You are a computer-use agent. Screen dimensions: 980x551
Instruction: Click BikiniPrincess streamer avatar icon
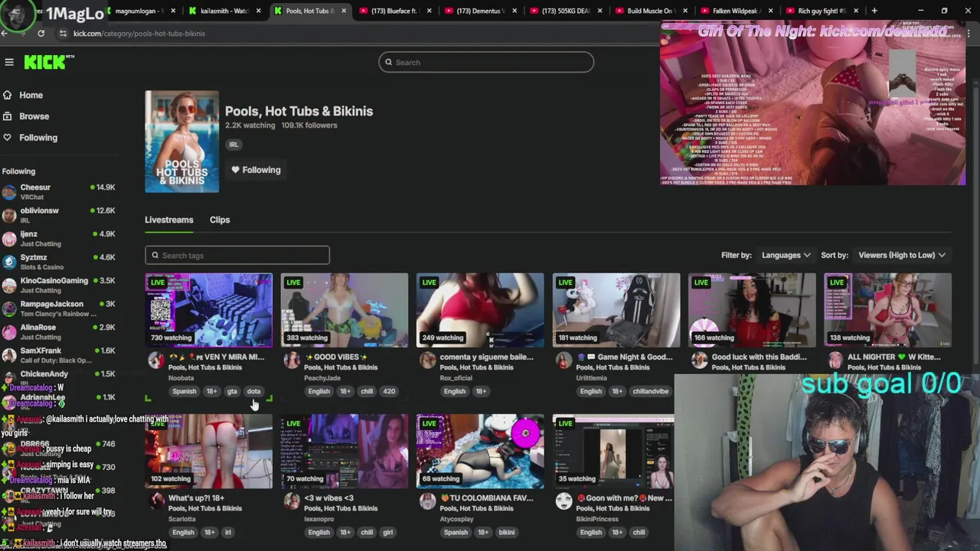pyautogui.click(x=563, y=501)
